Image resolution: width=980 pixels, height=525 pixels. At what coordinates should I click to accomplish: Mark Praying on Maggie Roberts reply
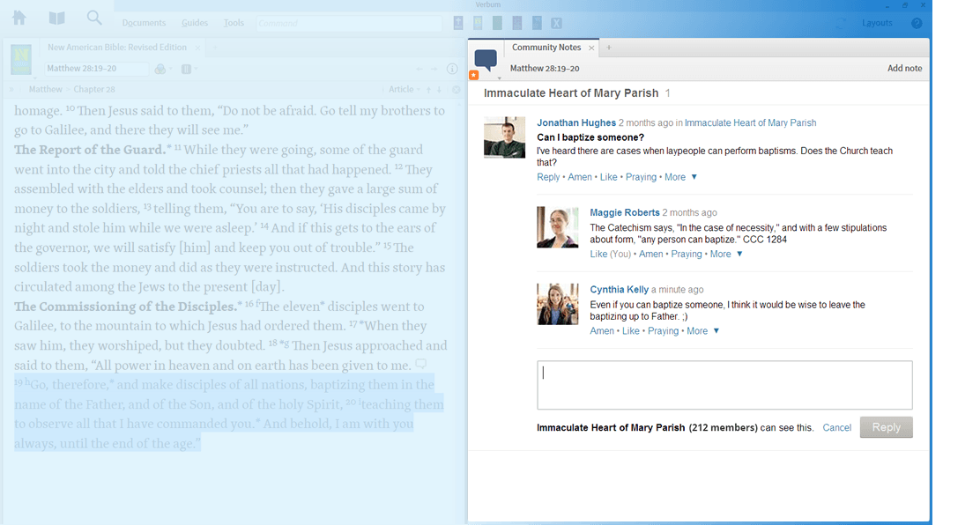coord(687,255)
